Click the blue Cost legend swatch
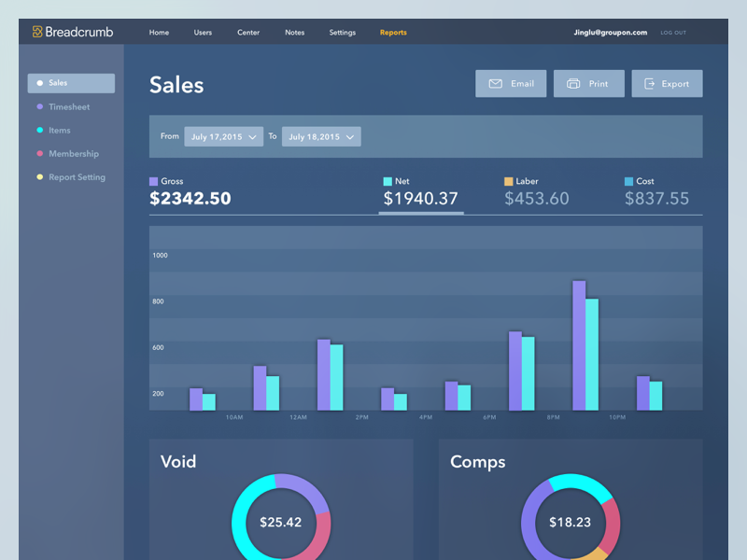 tap(628, 181)
